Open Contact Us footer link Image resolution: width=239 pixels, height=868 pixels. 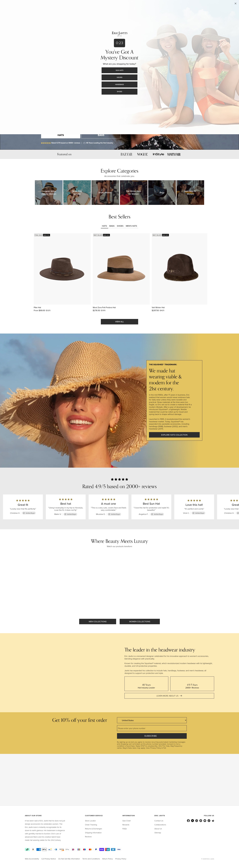159,821
